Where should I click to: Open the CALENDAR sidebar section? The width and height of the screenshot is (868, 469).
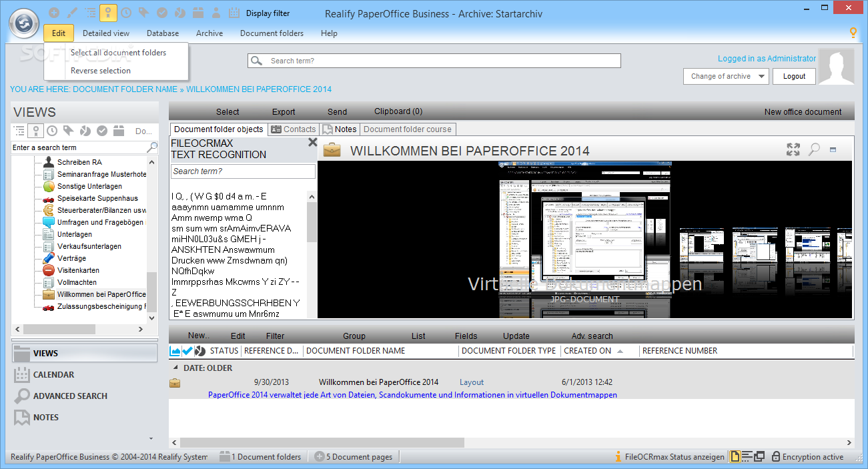tap(85, 375)
